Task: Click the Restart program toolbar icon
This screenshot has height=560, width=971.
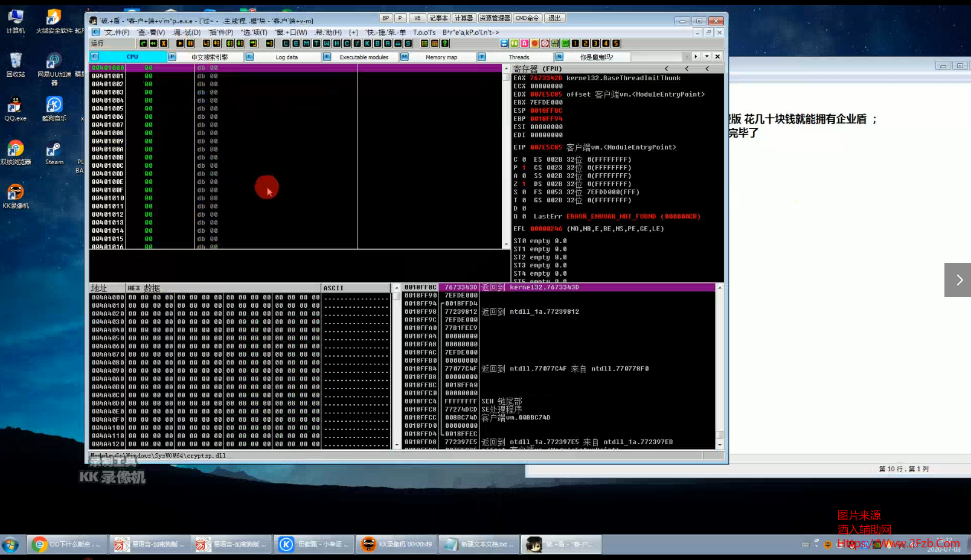Action: pos(153,43)
